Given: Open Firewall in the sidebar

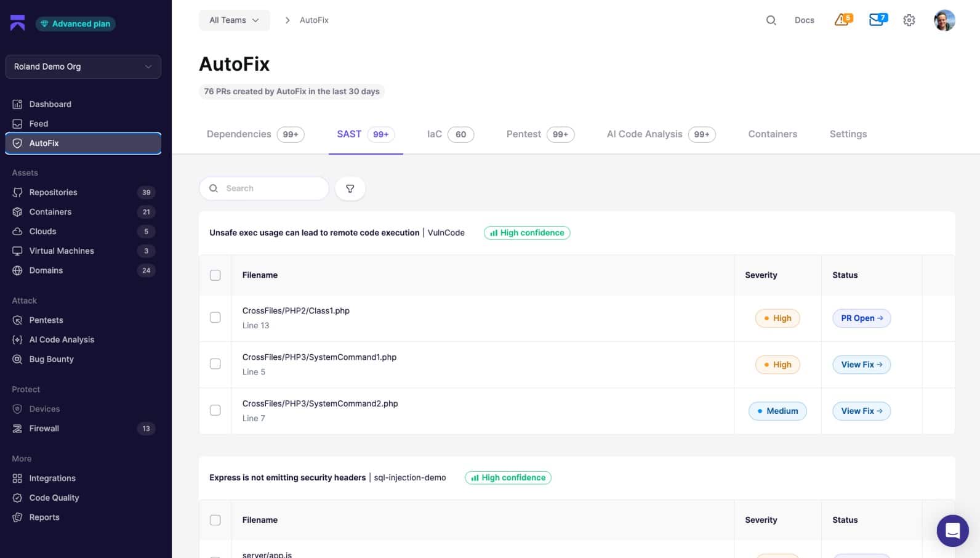Looking at the screenshot, I should tap(83, 429).
